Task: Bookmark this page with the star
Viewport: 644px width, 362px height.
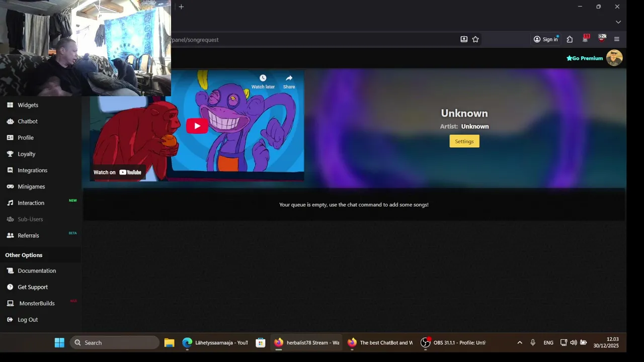Action: pyautogui.click(x=475, y=39)
